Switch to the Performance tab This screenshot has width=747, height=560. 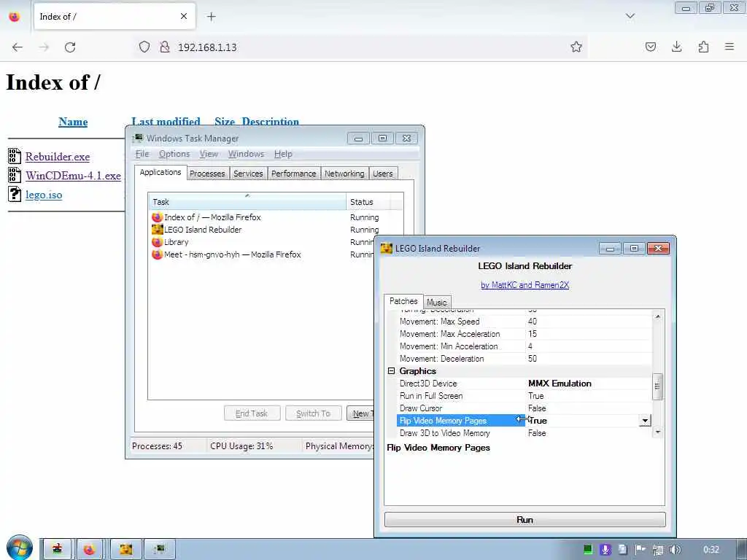pos(293,174)
